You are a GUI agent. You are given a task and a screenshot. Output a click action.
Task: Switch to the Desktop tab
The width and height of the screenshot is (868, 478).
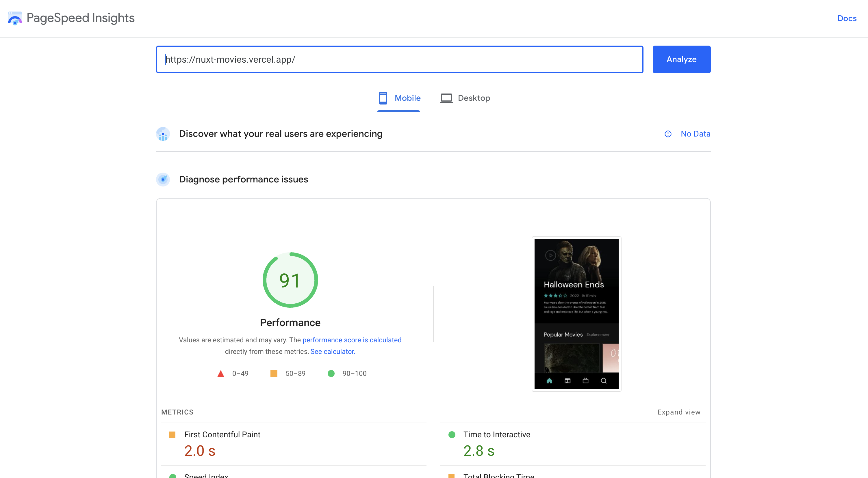465,98
